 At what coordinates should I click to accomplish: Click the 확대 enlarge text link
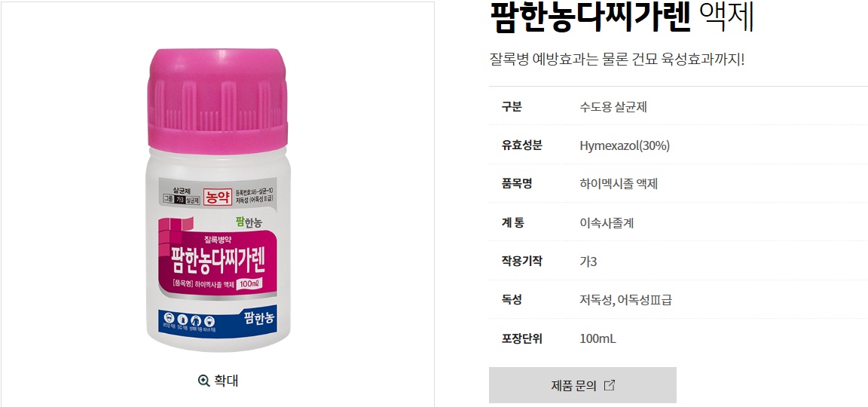[226, 381]
